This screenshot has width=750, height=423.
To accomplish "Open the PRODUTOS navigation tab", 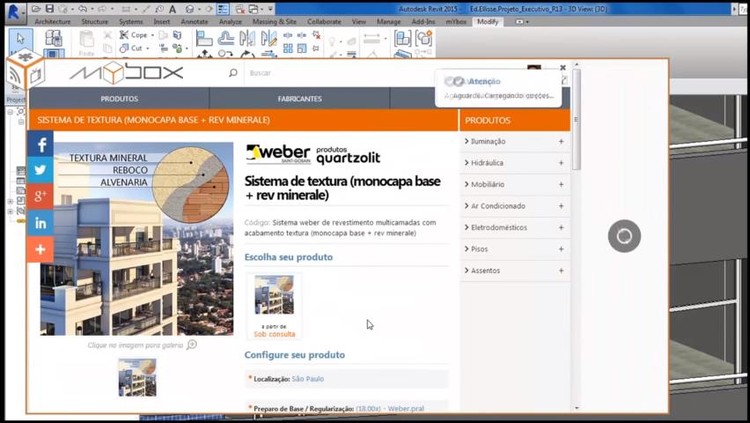I will pyautogui.click(x=119, y=99).
